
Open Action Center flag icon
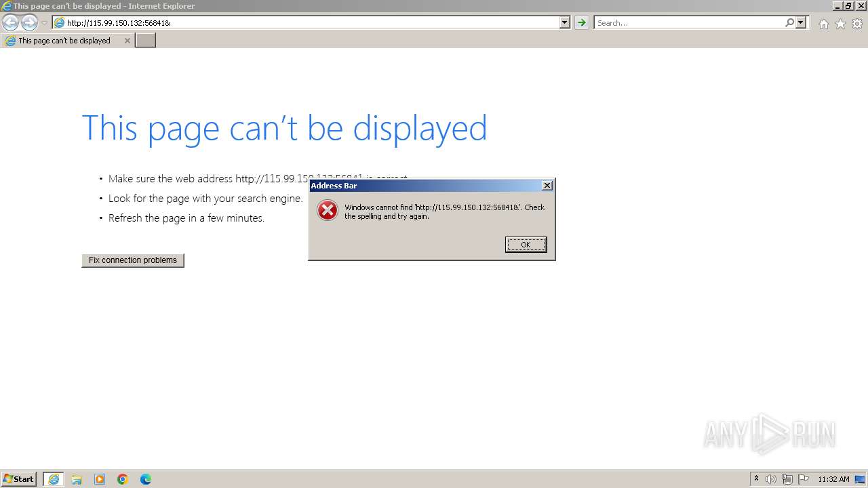804,479
